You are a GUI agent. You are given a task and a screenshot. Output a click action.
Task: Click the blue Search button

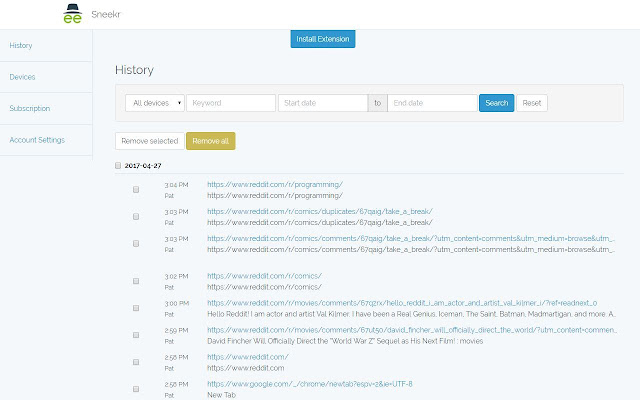[496, 103]
